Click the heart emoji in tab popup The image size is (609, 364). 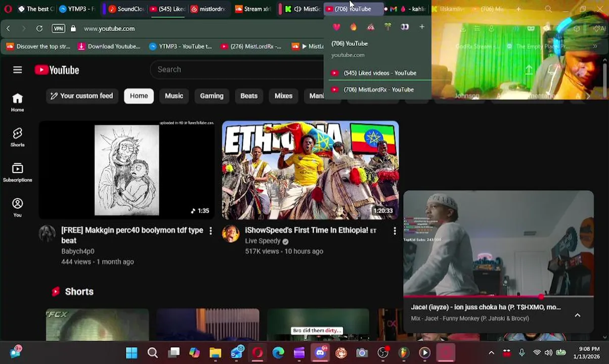point(336,27)
